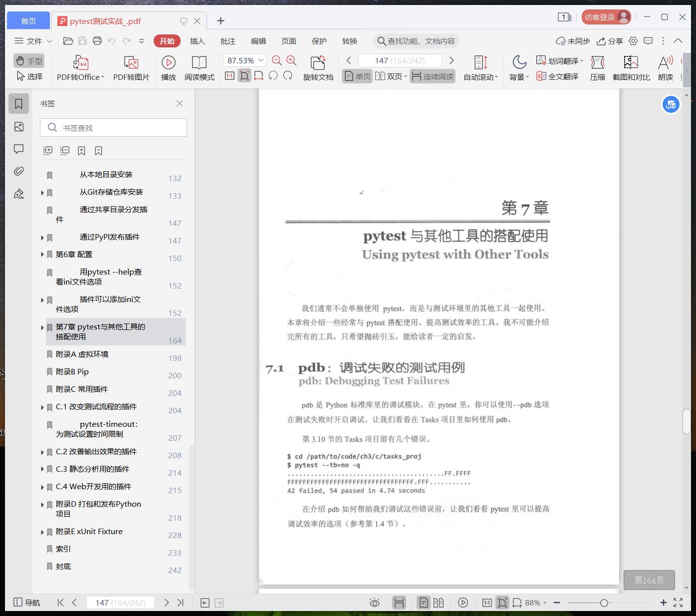The image size is (696, 616).
Task: Click the undo arrow icon
Action: [x=112, y=41]
